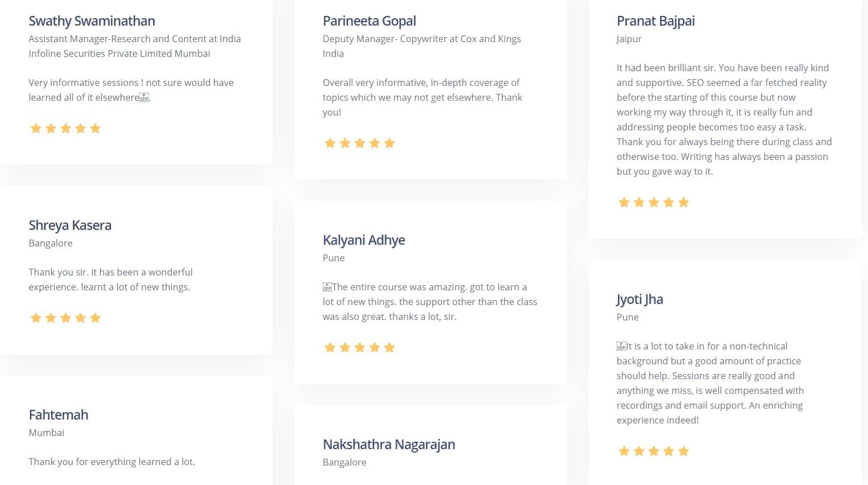Screen dimensions: 868x485
Task: Click the Parineeta Gopal name heading
Action: click(369, 21)
